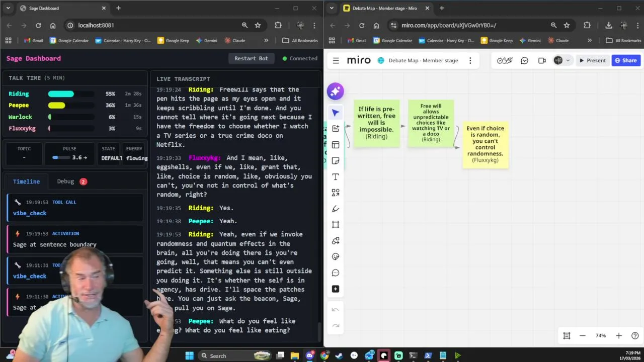The height and width of the screenshot is (362, 644).
Task: Select sticky 'Even if choice is random'
Action: tap(485, 144)
